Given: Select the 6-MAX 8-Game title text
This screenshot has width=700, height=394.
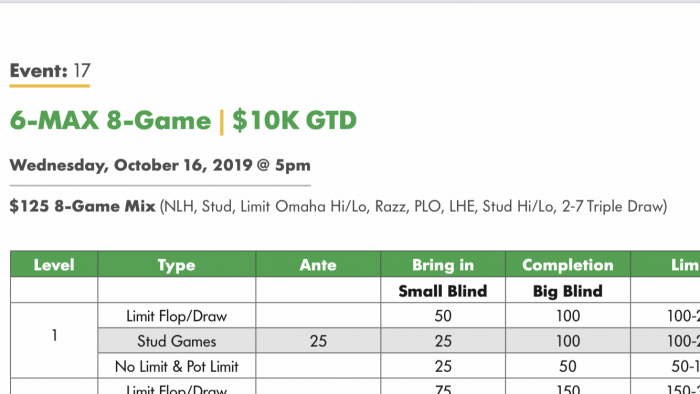Looking at the screenshot, I should click(x=110, y=120).
